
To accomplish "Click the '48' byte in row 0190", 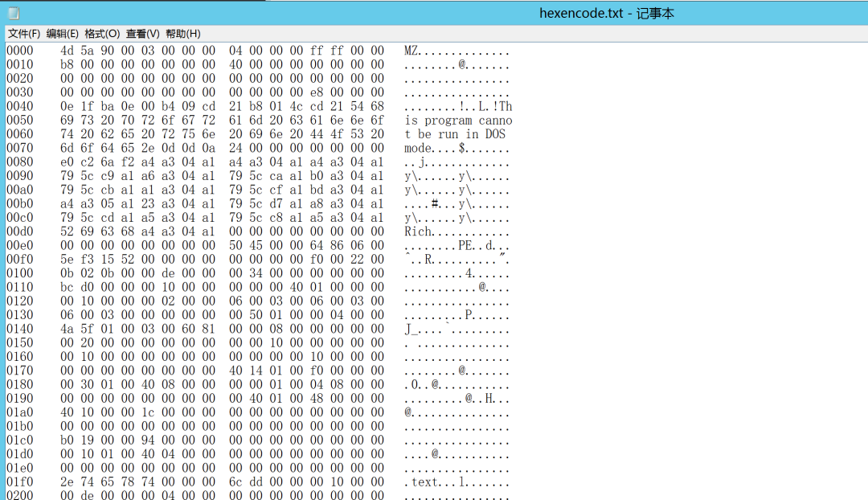I will [x=317, y=398].
